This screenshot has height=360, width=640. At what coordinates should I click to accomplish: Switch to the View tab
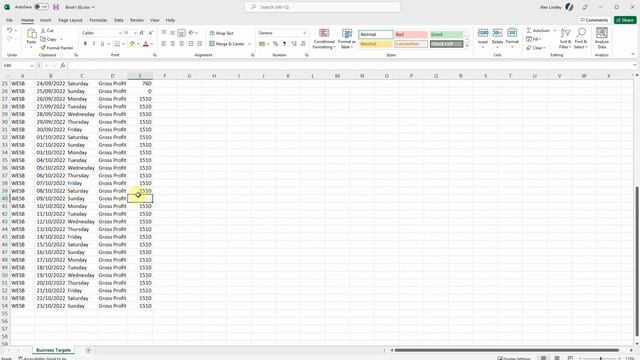click(155, 20)
